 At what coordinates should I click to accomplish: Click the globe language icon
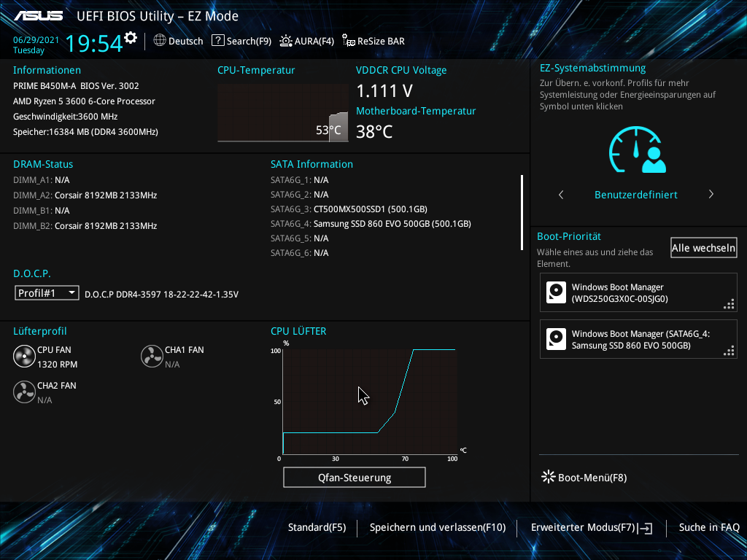[160, 41]
